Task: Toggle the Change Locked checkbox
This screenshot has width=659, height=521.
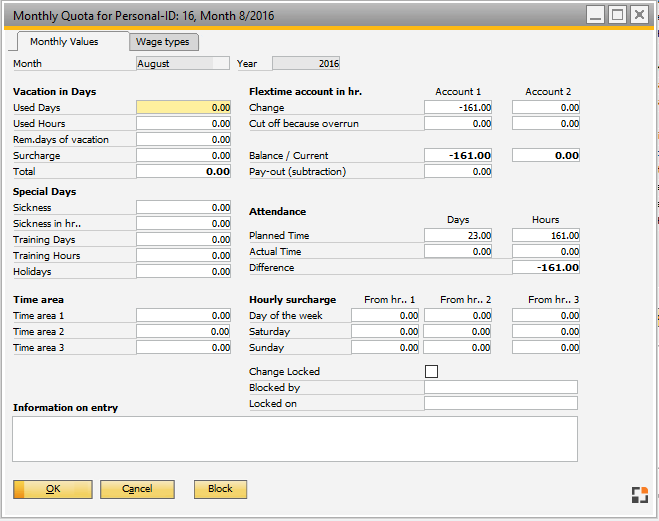Action: 431,372
